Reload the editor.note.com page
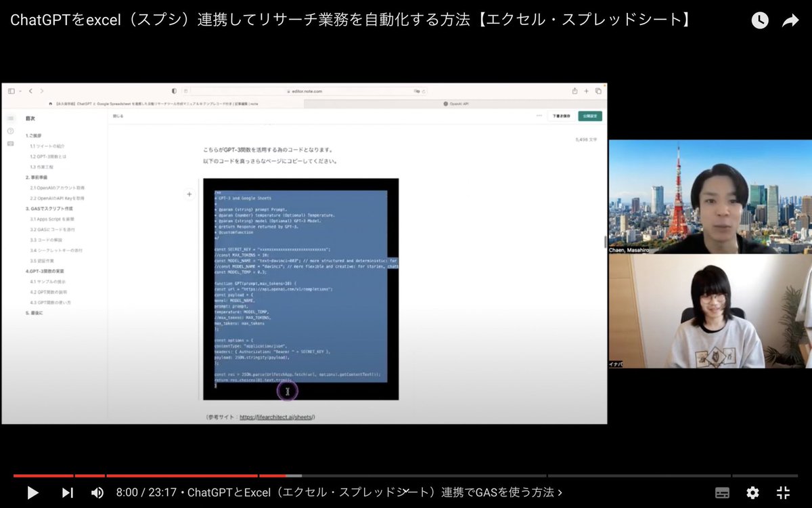 (x=424, y=90)
